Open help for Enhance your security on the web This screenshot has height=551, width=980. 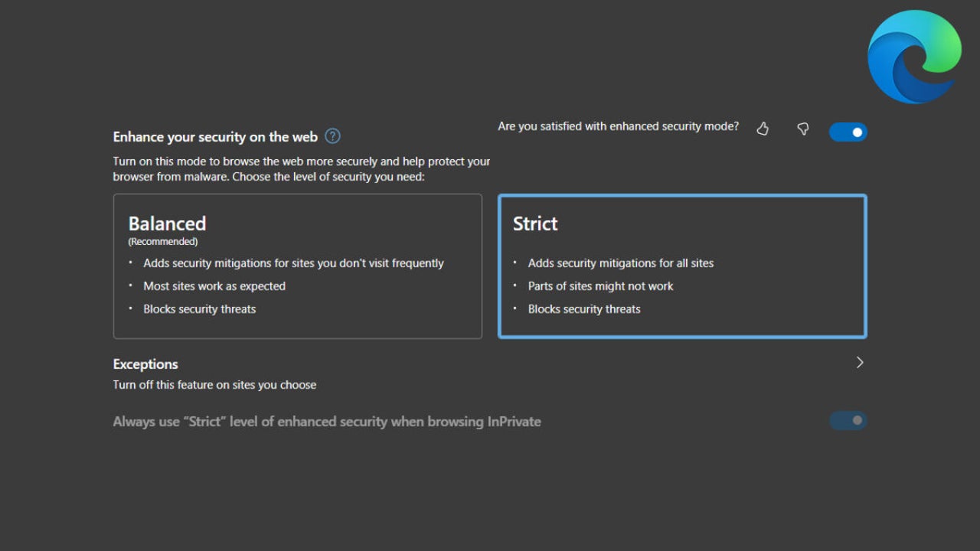(332, 136)
